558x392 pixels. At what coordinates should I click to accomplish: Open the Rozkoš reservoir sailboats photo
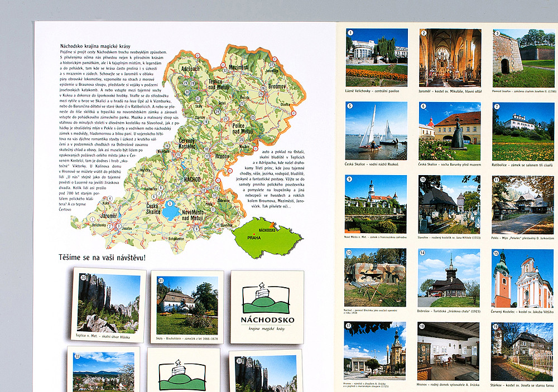click(x=376, y=131)
